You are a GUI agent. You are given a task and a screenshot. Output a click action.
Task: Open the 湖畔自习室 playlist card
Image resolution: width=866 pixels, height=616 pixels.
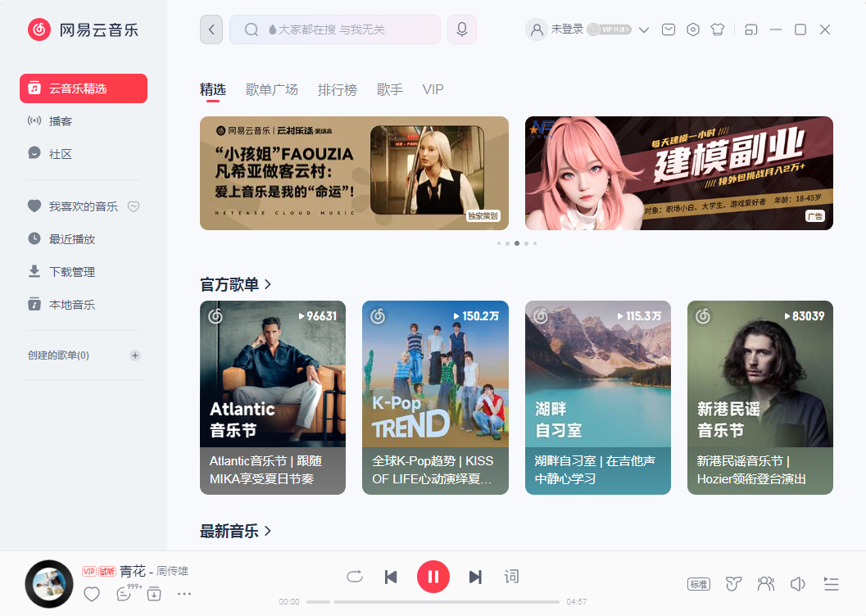point(597,397)
